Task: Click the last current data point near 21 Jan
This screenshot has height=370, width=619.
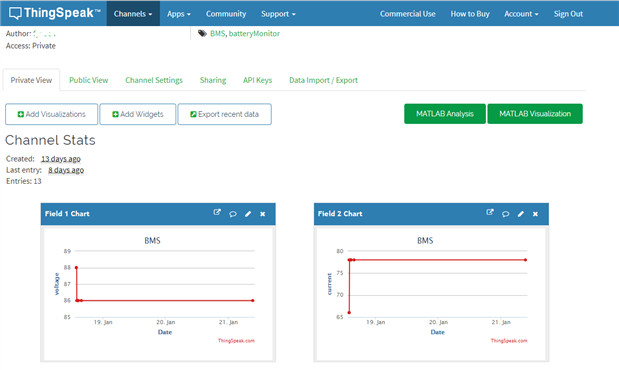Action: tap(525, 260)
